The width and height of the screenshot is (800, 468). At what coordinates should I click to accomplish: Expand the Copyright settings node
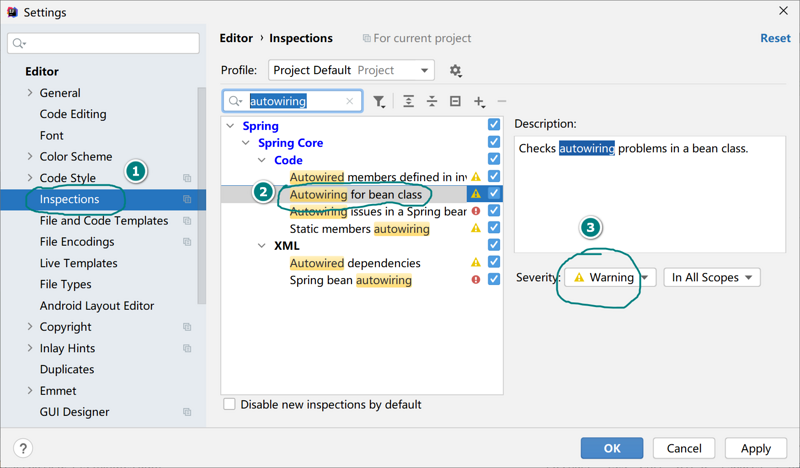[30, 327]
